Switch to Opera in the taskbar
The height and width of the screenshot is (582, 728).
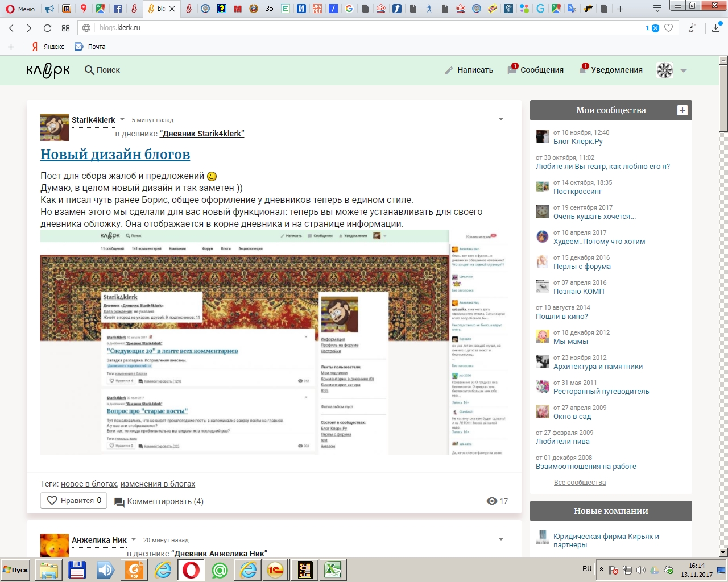coord(191,570)
